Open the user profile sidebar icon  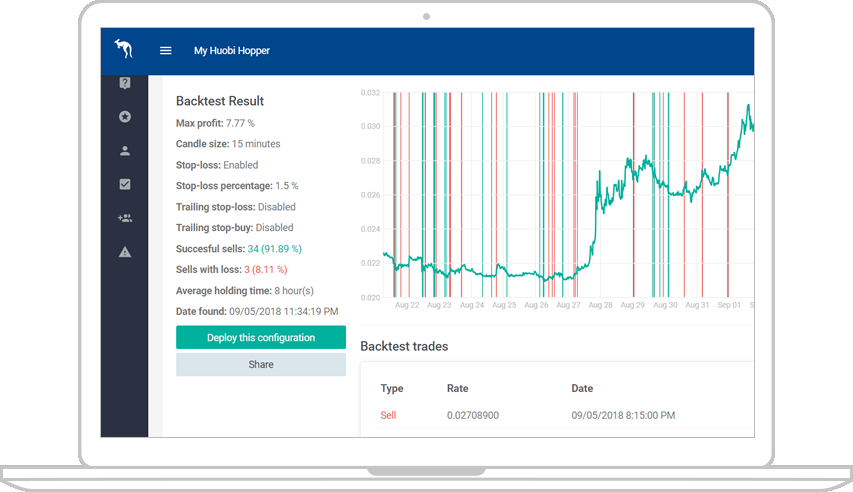125,151
